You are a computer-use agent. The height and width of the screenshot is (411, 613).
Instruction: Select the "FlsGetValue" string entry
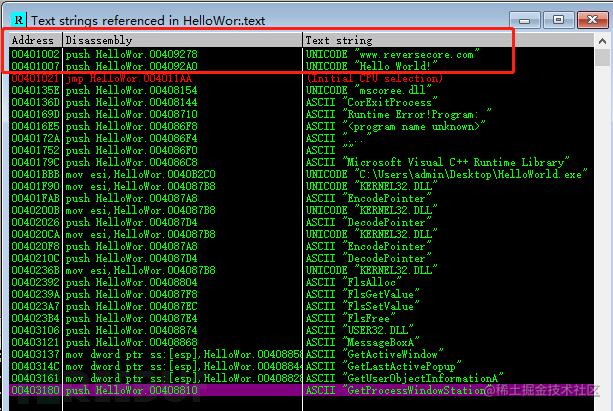[362, 294]
